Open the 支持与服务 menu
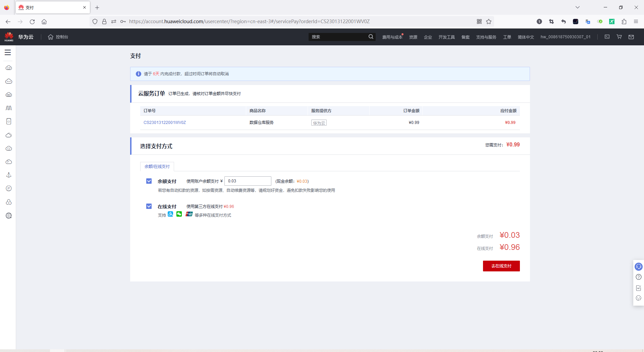This screenshot has width=644, height=352. (486, 37)
